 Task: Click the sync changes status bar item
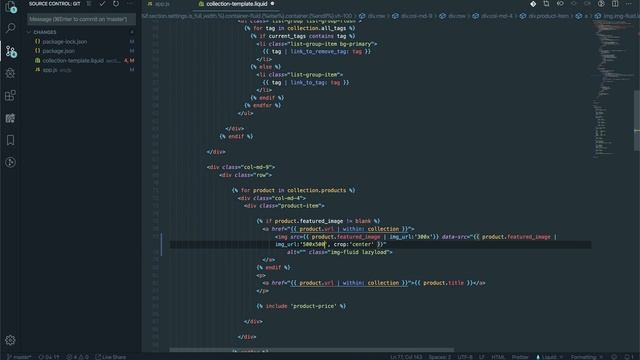[49, 357]
